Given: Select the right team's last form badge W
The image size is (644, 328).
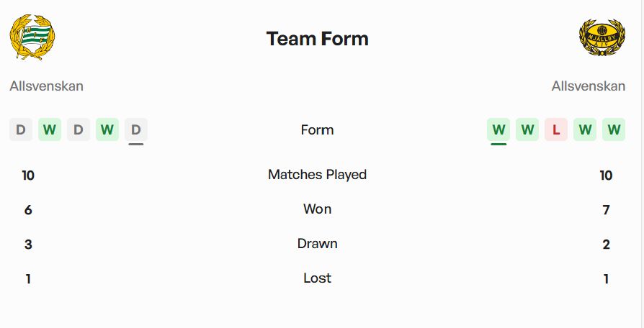Looking at the screenshot, I should pyautogui.click(x=614, y=129).
